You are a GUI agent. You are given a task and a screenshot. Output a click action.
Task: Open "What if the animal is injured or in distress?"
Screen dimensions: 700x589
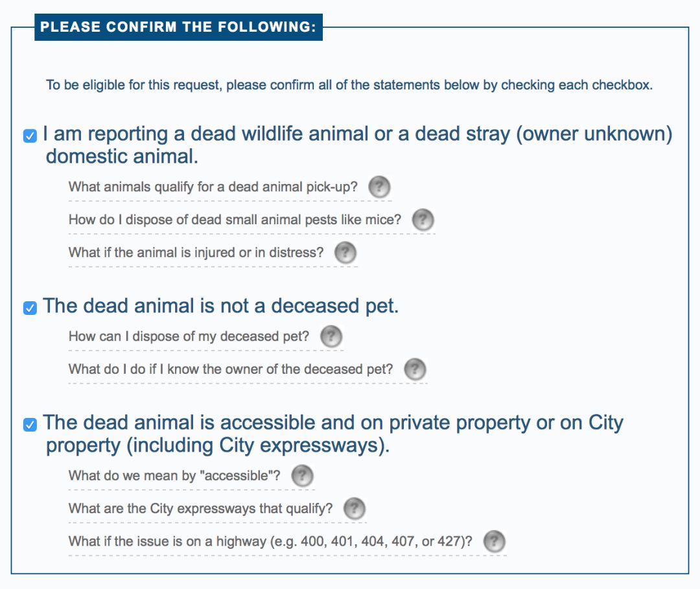[x=196, y=253]
